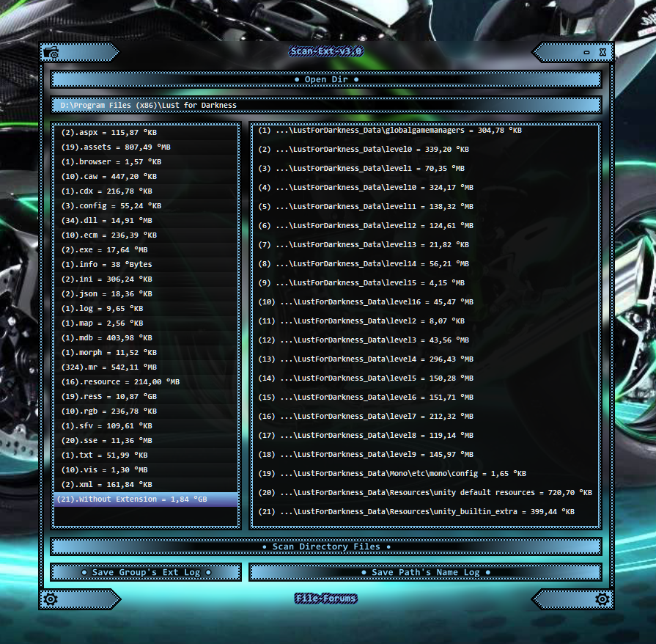Select the (1).cdx extension row

coord(146,191)
